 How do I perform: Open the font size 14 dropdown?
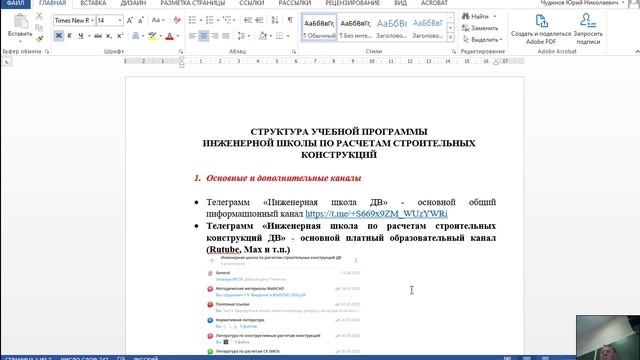(120, 20)
